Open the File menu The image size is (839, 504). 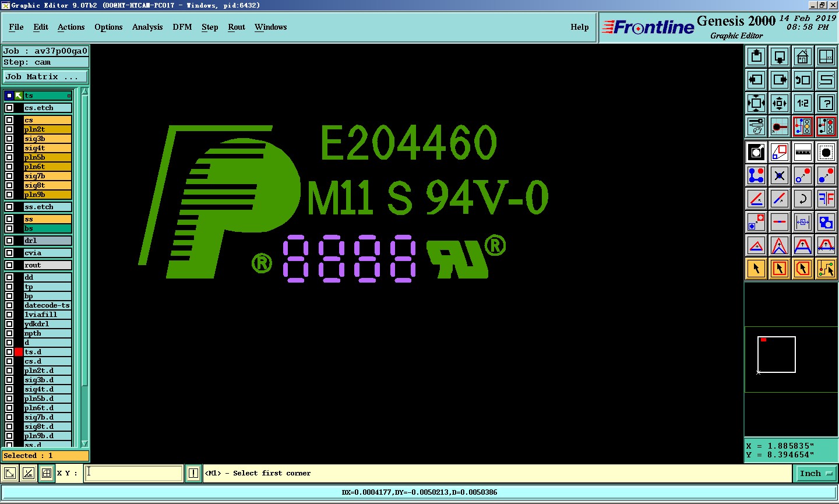16,27
